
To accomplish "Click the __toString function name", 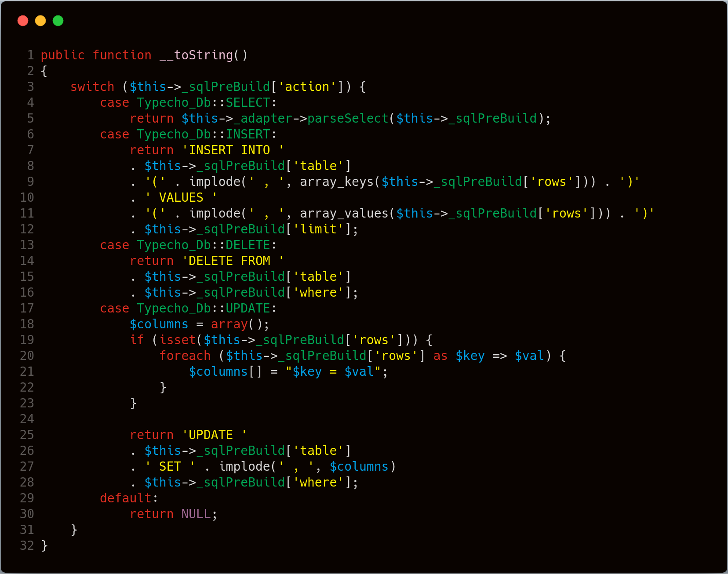I will pos(196,55).
